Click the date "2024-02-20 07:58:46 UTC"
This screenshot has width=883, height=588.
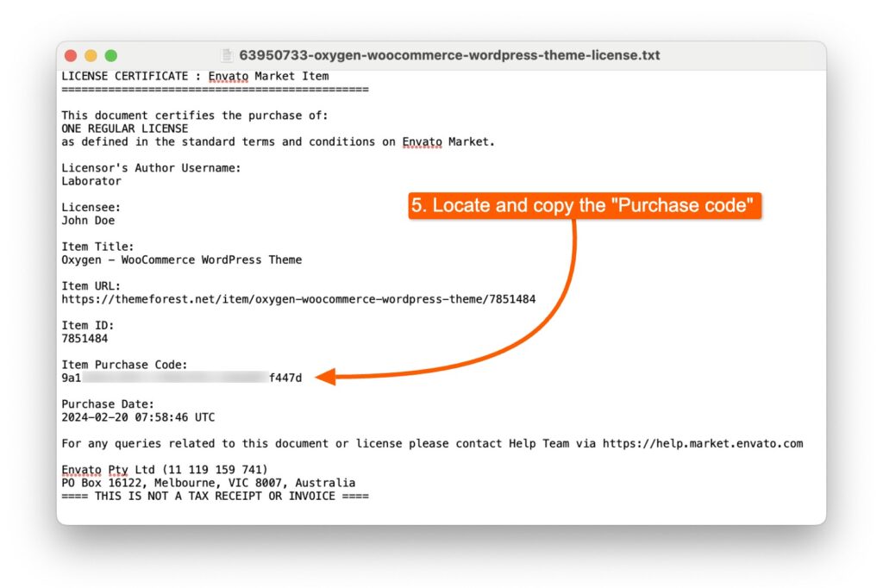tap(138, 417)
